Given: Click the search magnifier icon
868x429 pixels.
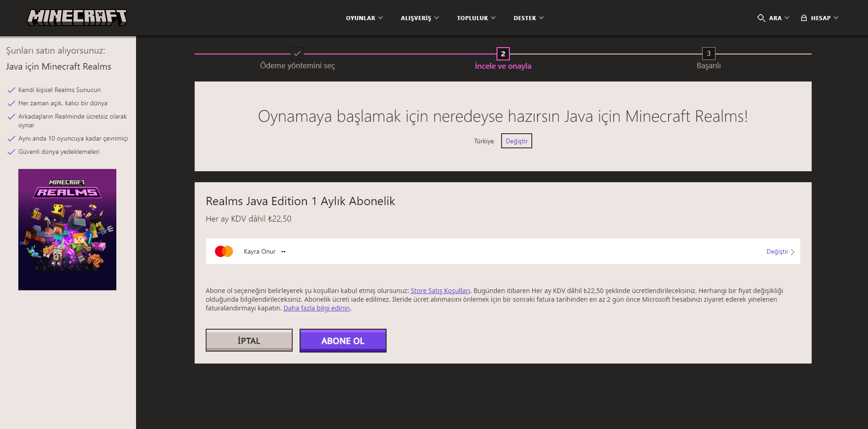Looking at the screenshot, I should [761, 18].
